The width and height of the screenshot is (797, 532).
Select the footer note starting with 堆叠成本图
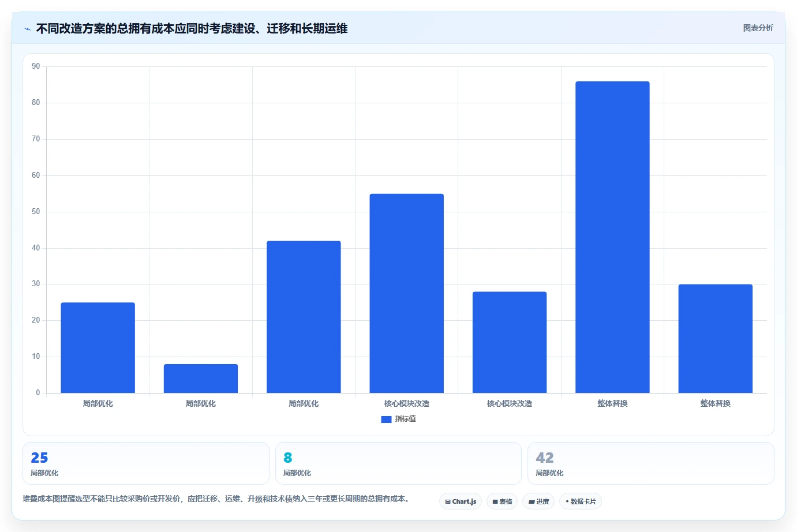point(217,499)
